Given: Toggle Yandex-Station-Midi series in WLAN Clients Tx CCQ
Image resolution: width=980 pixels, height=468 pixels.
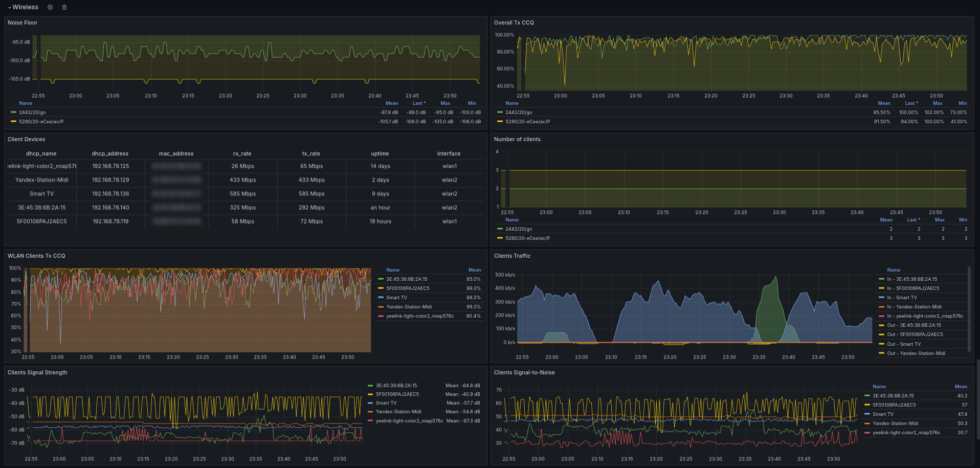Looking at the screenshot, I should [x=409, y=307].
